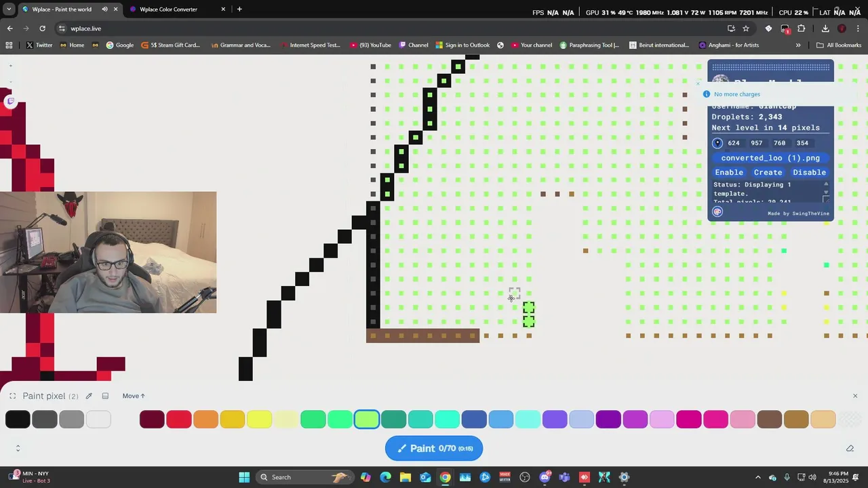Go back to previous page
868x488 pixels.
click(9, 28)
